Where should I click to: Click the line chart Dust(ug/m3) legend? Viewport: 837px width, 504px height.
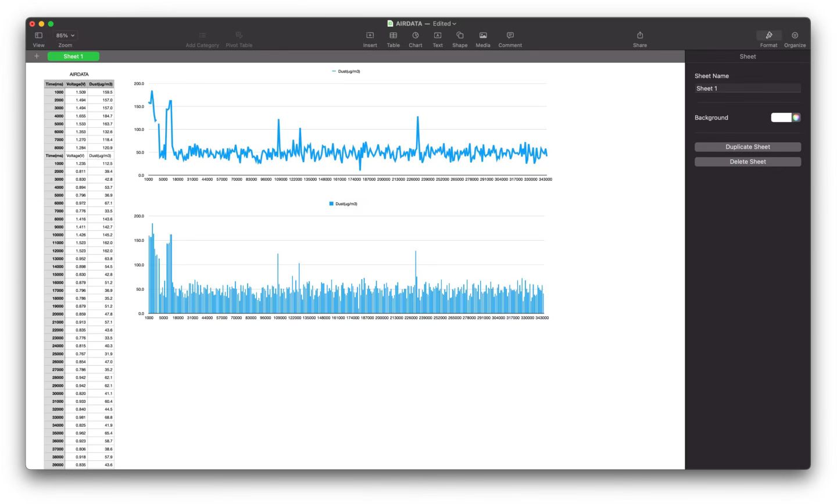346,72
